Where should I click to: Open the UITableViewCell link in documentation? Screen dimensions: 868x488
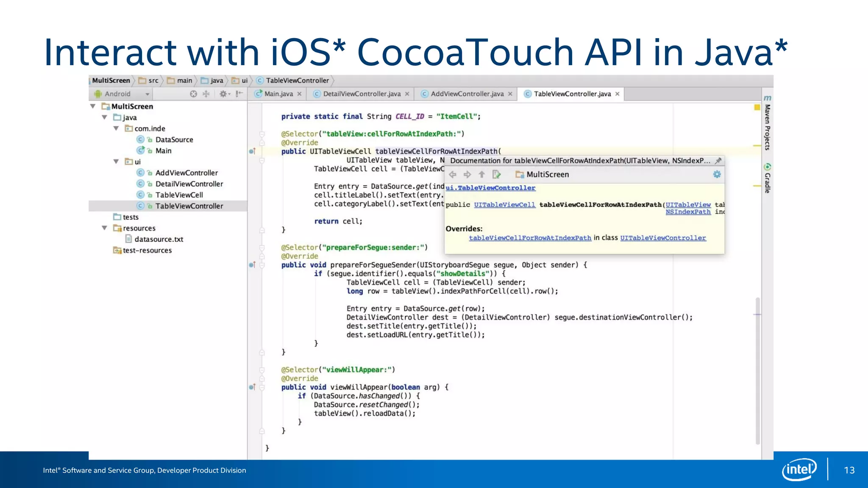click(x=505, y=205)
